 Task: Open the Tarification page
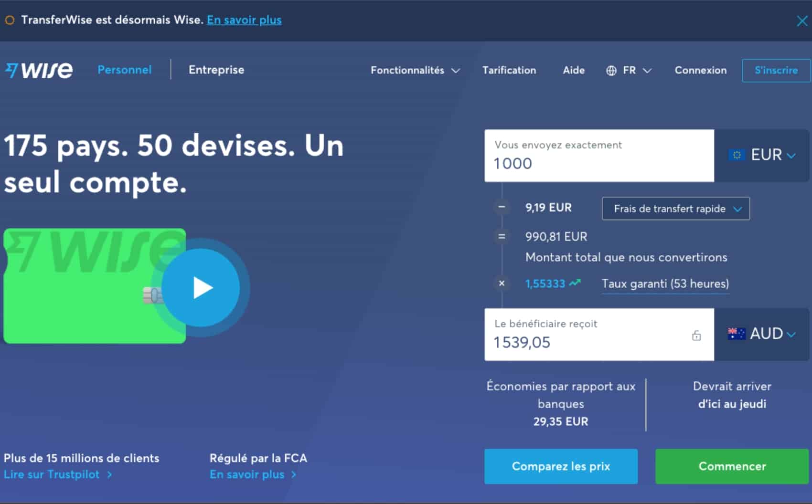(509, 70)
